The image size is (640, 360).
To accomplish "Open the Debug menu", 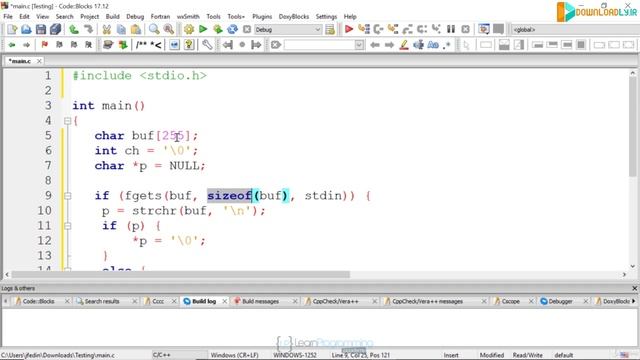I will (135, 17).
